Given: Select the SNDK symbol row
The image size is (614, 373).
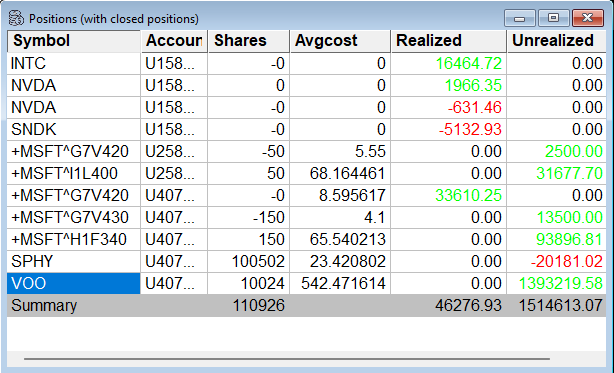Looking at the screenshot, I should click(x=307, y=130).
